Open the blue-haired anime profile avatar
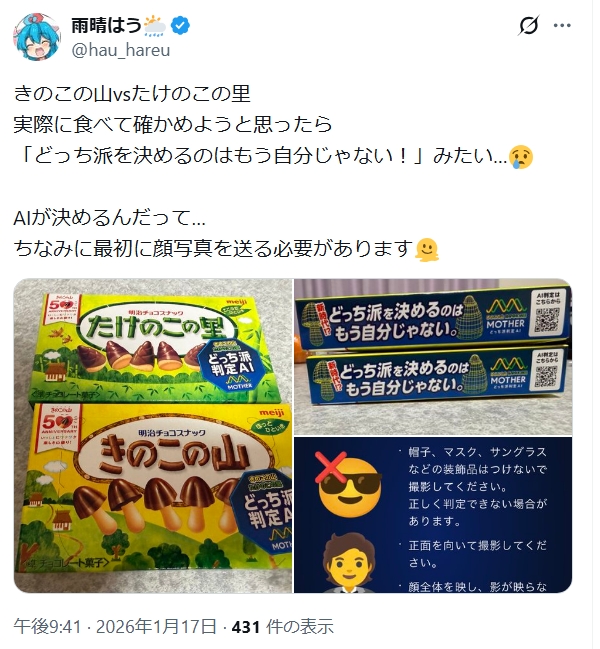The image size is (600, 649). click(37, 36)
